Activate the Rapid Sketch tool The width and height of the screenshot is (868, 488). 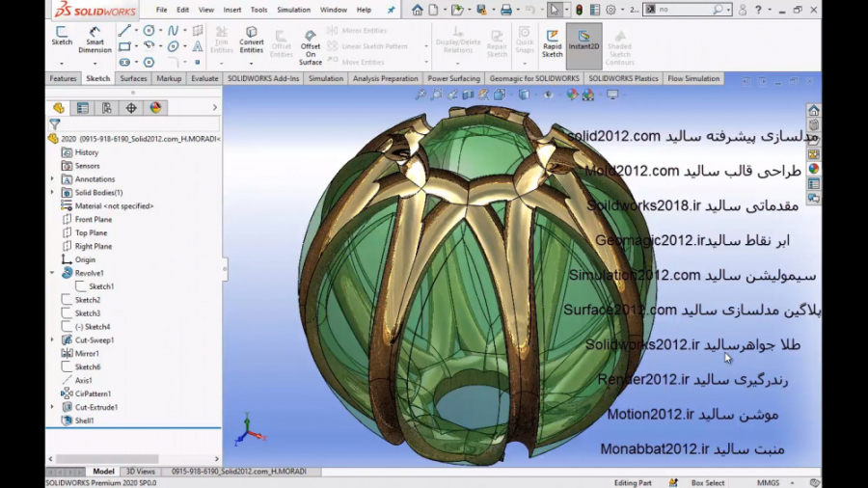click(x=552, y=43)
